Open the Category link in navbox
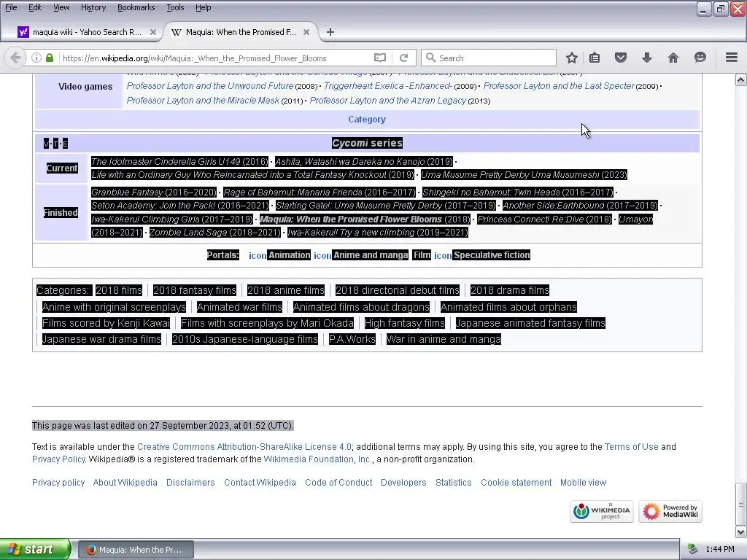The width and height of the screenshot is (747, 560). point(367,120)
